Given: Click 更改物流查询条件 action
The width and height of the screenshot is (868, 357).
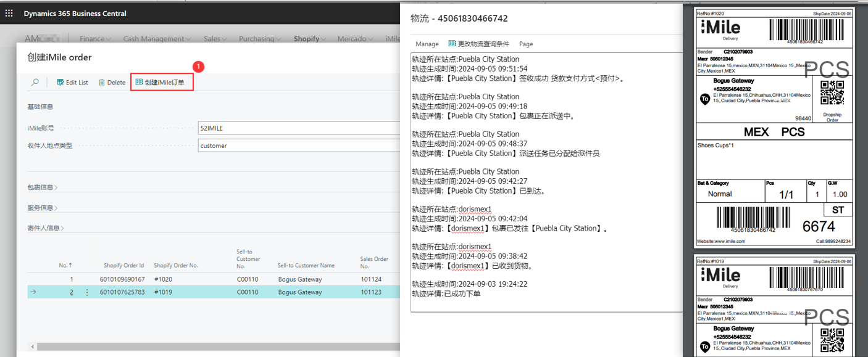Looking at the screenshot, I should point(478,44).
